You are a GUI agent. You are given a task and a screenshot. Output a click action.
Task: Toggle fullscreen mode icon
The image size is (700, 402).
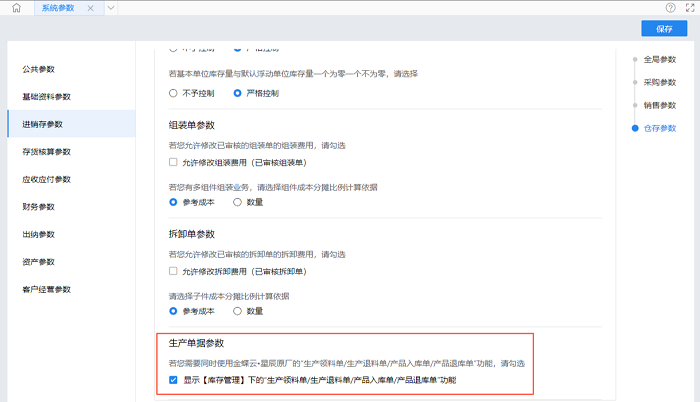pos(689,8)
